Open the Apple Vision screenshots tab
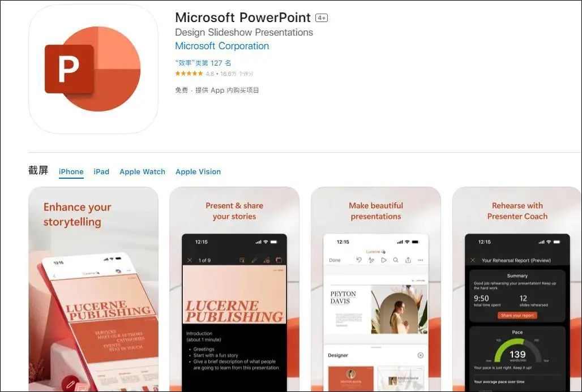This screenshot has width=582, height=392. pos(198,172)
